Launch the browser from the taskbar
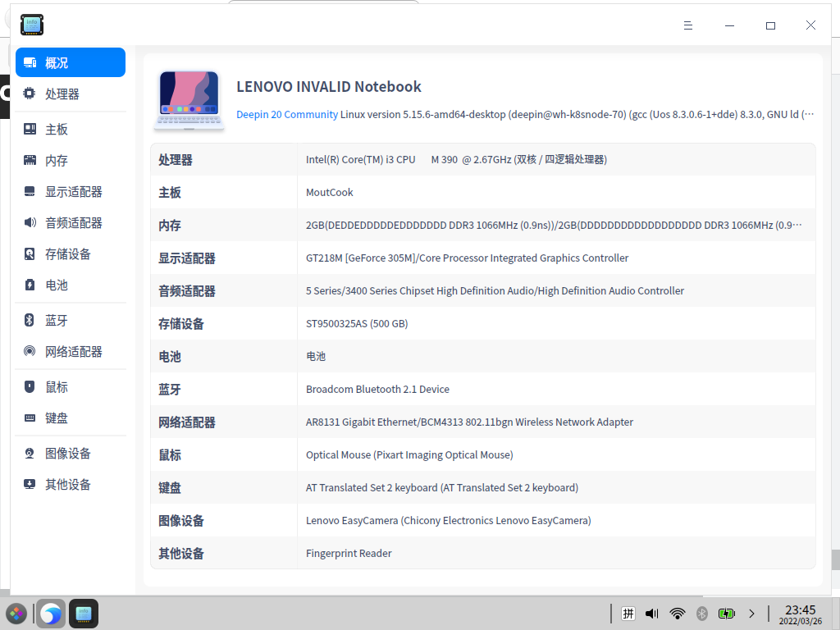The image size is (840, 630). 50,613
